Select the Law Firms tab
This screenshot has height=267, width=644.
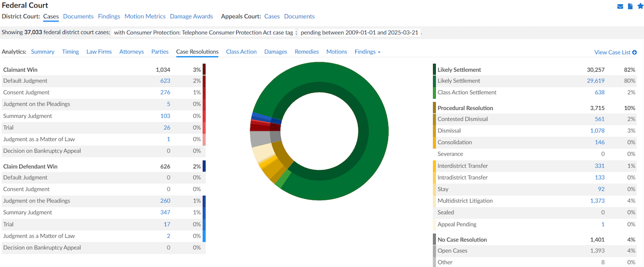[99, 52]
